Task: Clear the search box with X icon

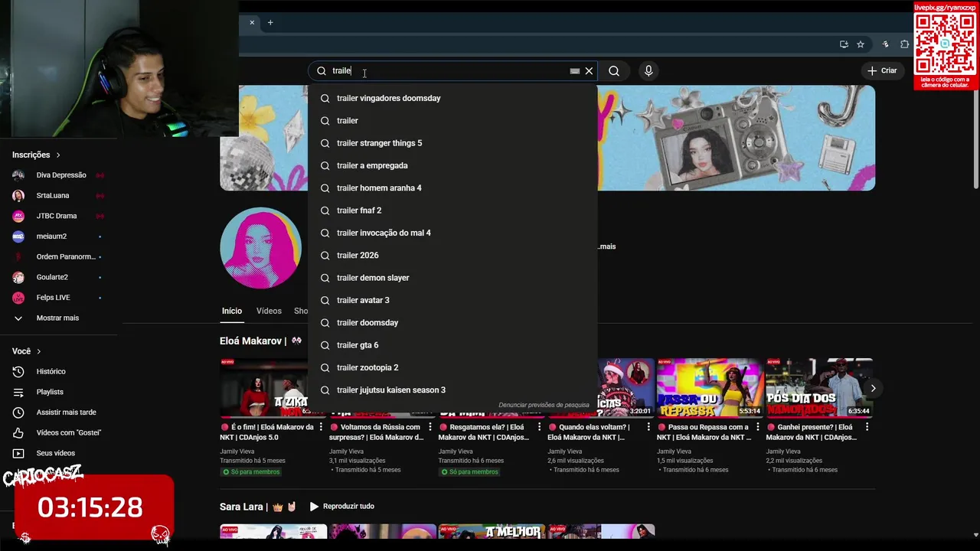Action: (x=589, y=70)
